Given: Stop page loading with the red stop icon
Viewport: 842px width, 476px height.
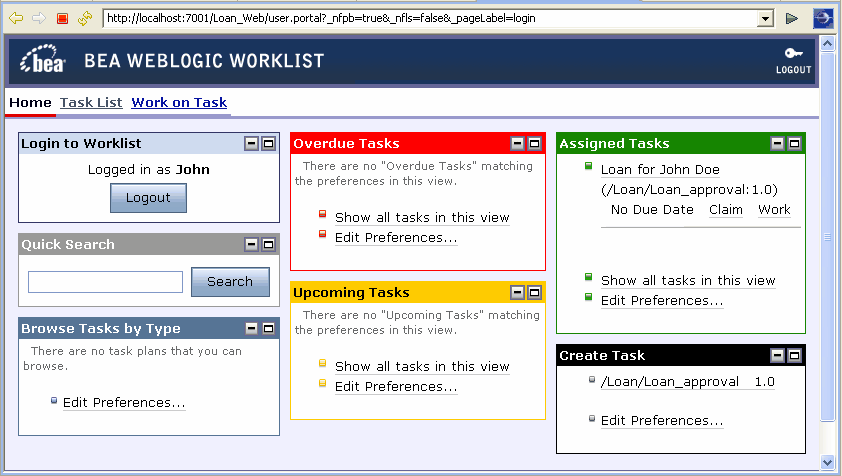Looking at the screenshot, I should 62,19.
